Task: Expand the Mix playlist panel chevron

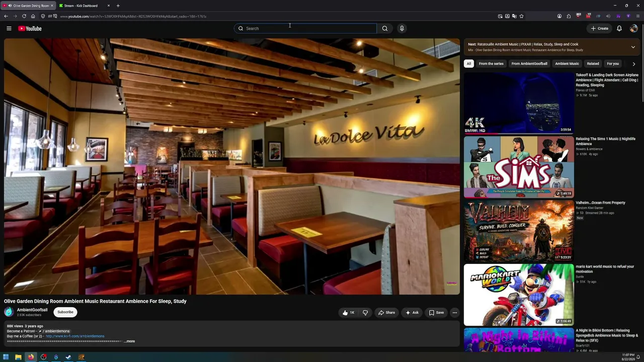Action: point(633,47)
